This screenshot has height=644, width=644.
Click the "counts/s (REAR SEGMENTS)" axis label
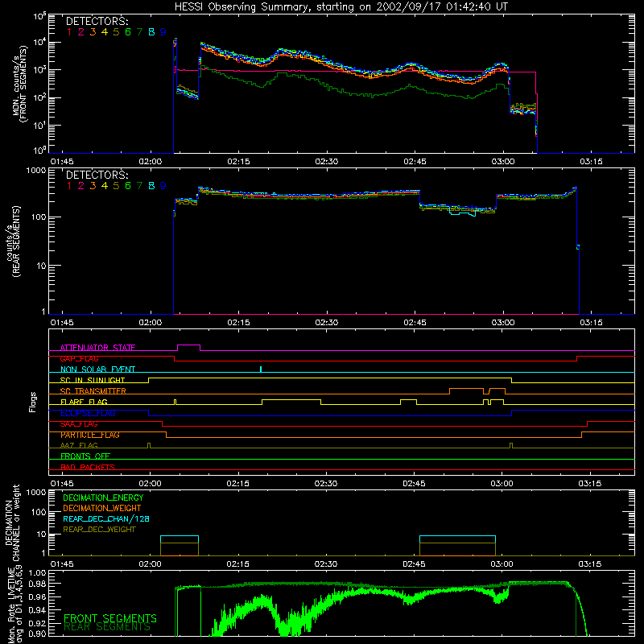pyautogui.click(x=13, y=242)
